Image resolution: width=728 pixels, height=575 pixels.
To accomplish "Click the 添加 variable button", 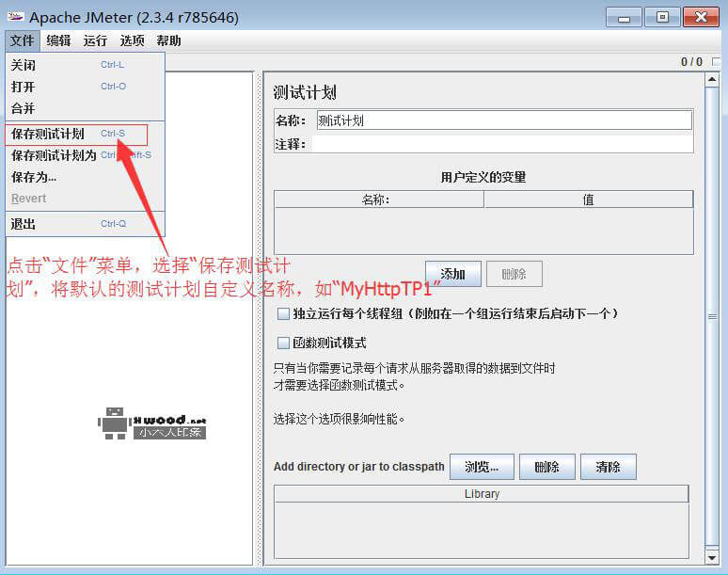I will pyautogui.click(x=452, y=274).
